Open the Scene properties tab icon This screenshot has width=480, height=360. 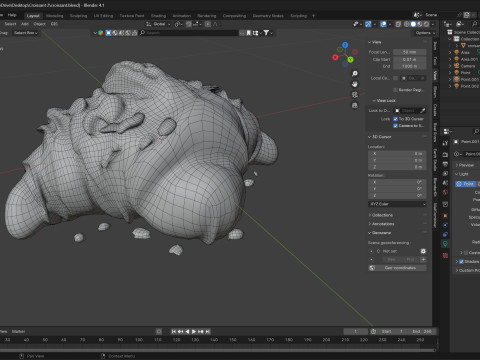tap(445, 183)
